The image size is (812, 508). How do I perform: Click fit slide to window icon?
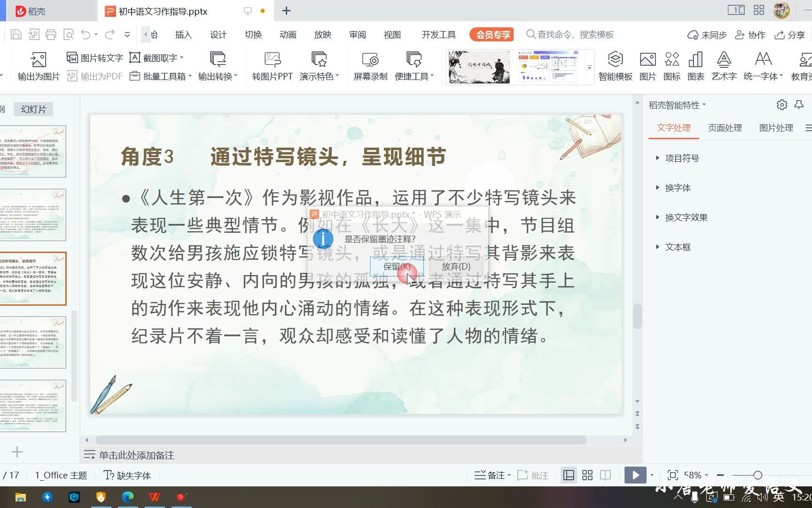click(x=673, y=475)
